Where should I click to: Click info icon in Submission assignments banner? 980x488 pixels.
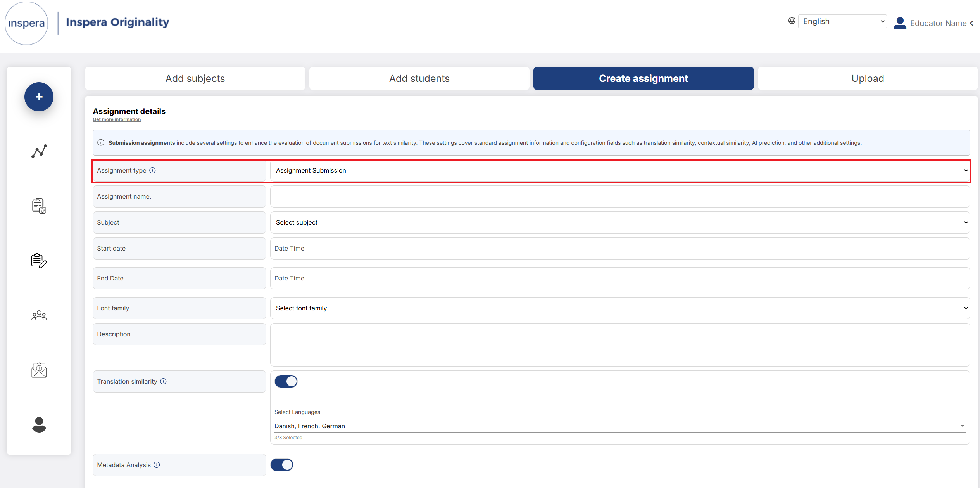[101, 142]
